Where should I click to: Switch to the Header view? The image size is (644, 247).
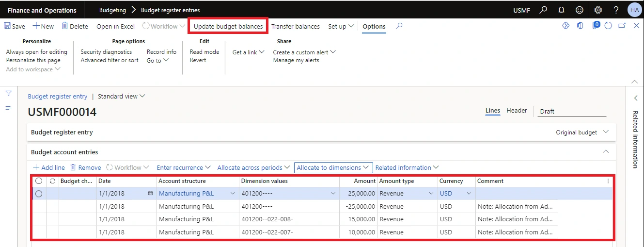[x=517, y=111]
